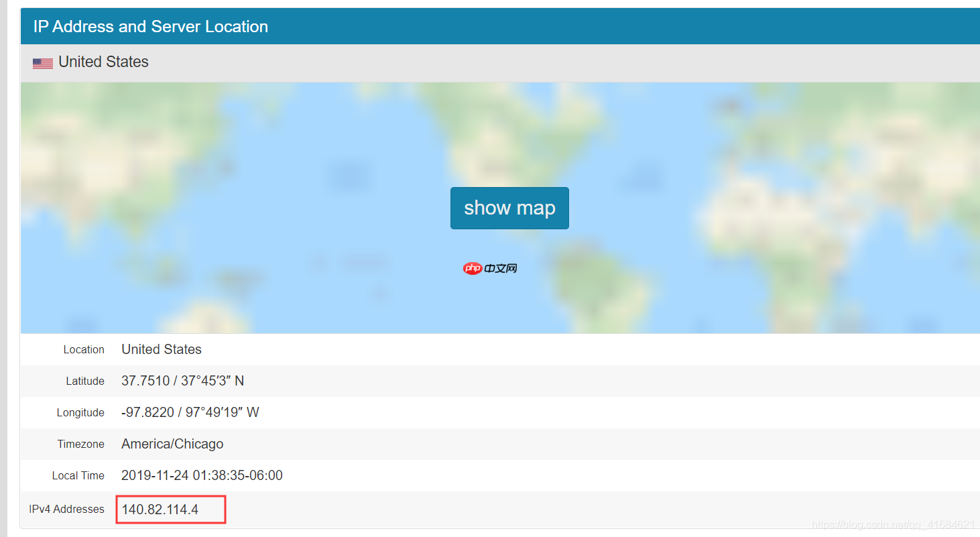Image resolution: width=980 pixels, height=537 pixels.
Task: Click the "IPv4 Addresses" row label
Action: point(67,509)
